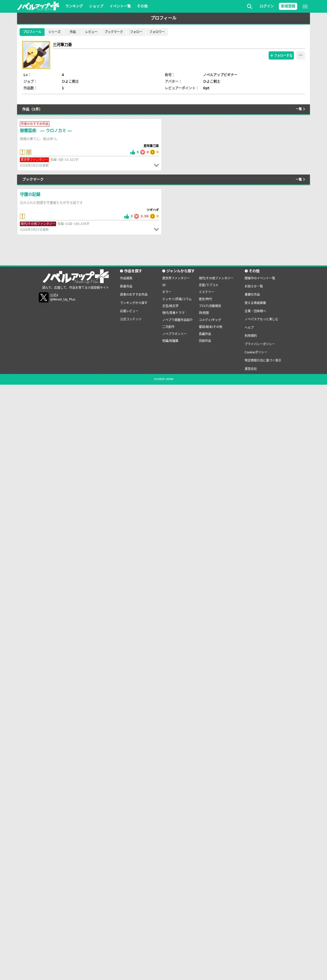Open the three-dot more options button
The image size is (327, 980).
pyautogui.click(x=301, y=55)
